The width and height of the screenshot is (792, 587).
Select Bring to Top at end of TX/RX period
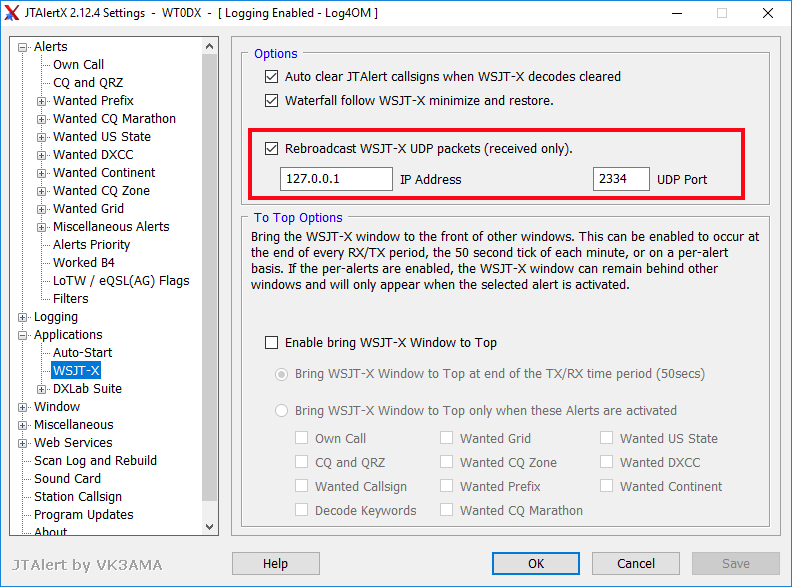[x=281, y=374]
